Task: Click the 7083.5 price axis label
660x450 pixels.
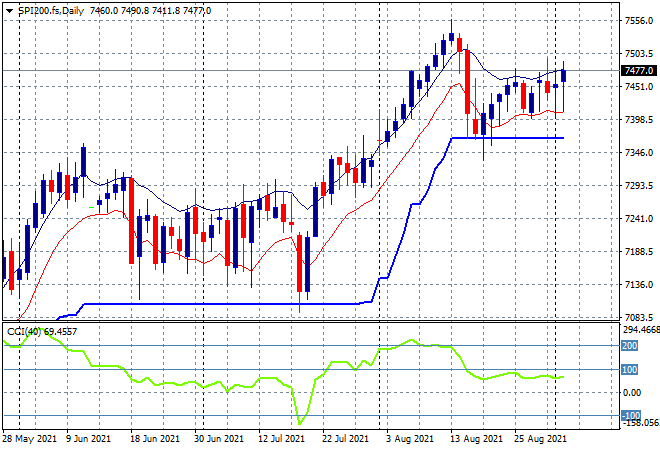Action: point(639,317)
